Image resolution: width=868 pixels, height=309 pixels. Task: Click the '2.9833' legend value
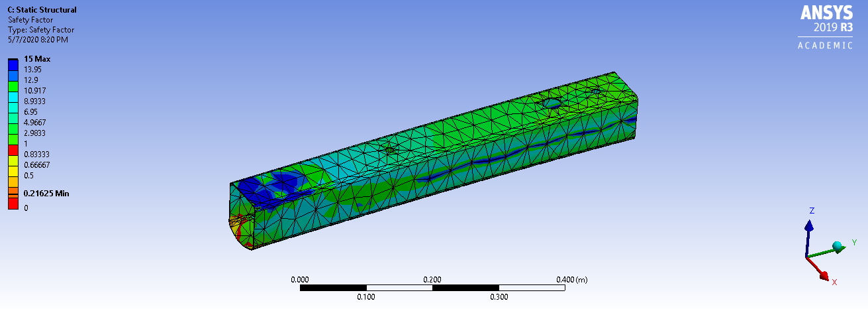35,133
